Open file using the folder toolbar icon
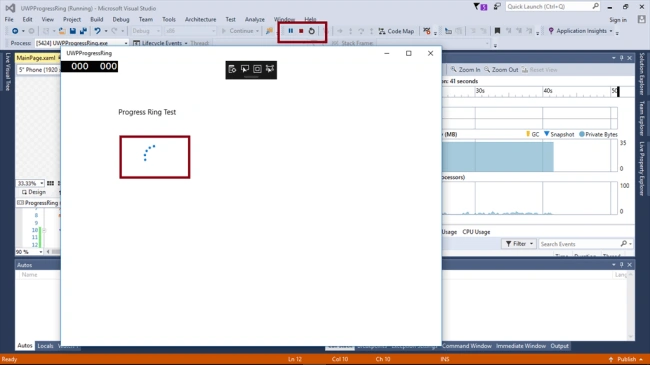The width and height of the screenshot is (650, 365). [x=62, y=31]
